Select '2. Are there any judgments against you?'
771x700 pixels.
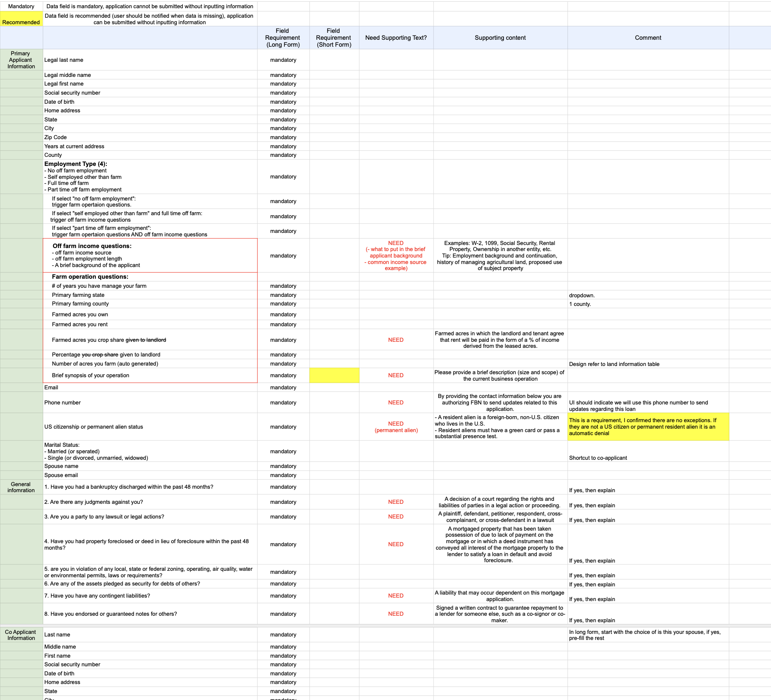150,502
